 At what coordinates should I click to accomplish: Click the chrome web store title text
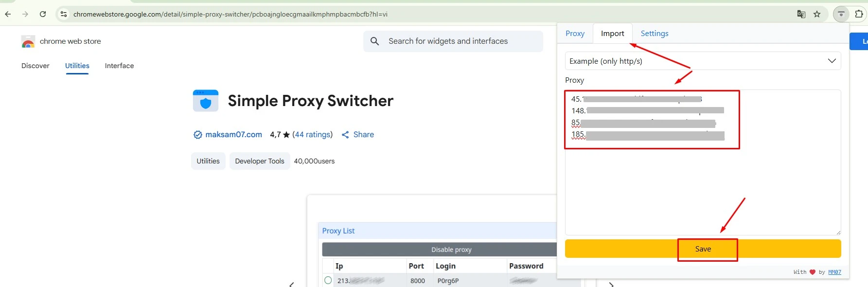tap(71, 41)
